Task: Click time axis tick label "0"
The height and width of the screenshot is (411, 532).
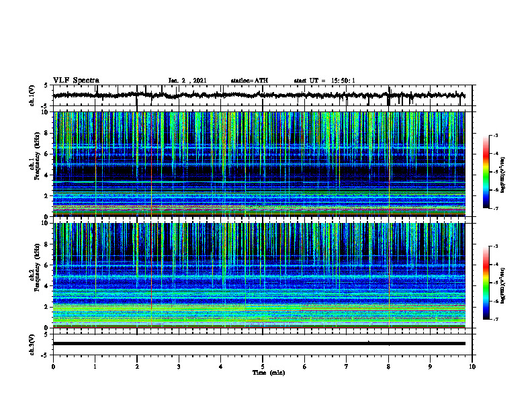Action: 53,367
